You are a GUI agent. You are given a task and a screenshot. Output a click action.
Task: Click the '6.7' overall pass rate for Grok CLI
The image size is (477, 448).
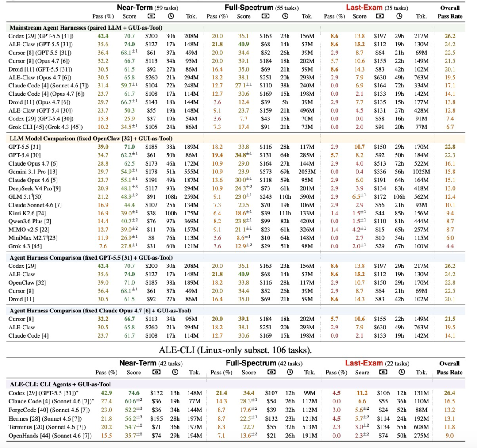tap(450, 127)
